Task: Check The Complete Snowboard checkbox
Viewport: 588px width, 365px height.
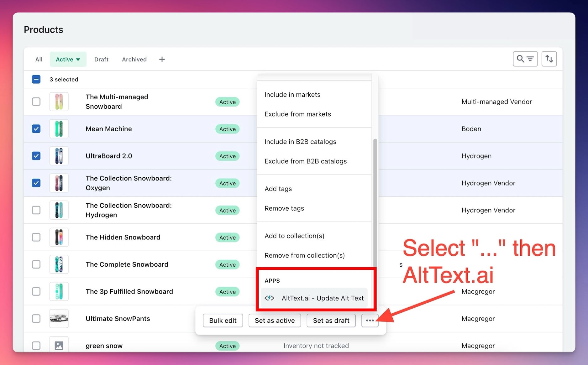Action: point(36,264)
